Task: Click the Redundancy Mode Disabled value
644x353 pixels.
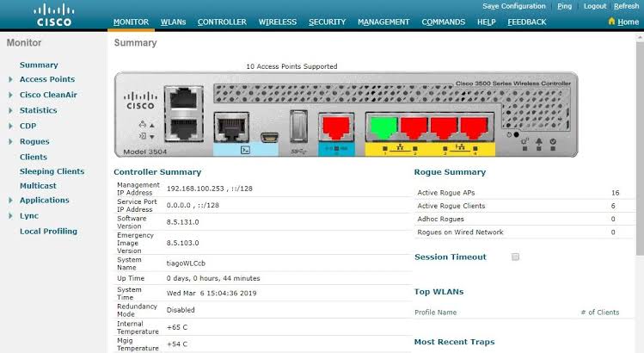Action: [x=181, y=310]
